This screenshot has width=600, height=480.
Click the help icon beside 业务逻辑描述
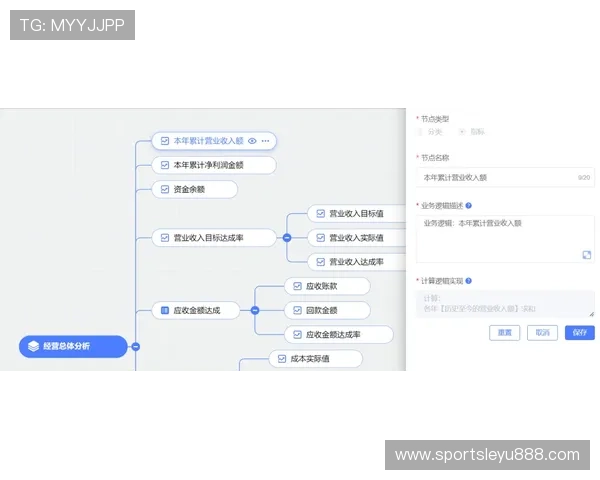pos(469,206)
